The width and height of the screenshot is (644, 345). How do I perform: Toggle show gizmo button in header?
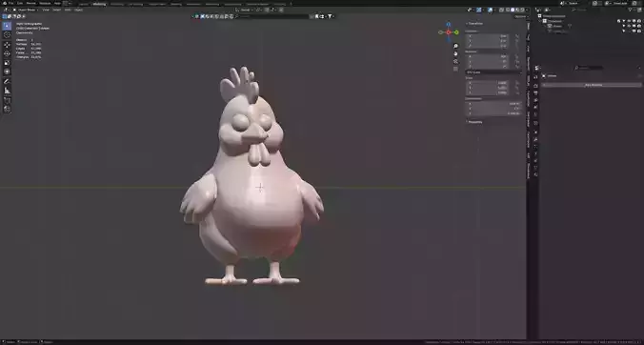(x=478, y=10)
